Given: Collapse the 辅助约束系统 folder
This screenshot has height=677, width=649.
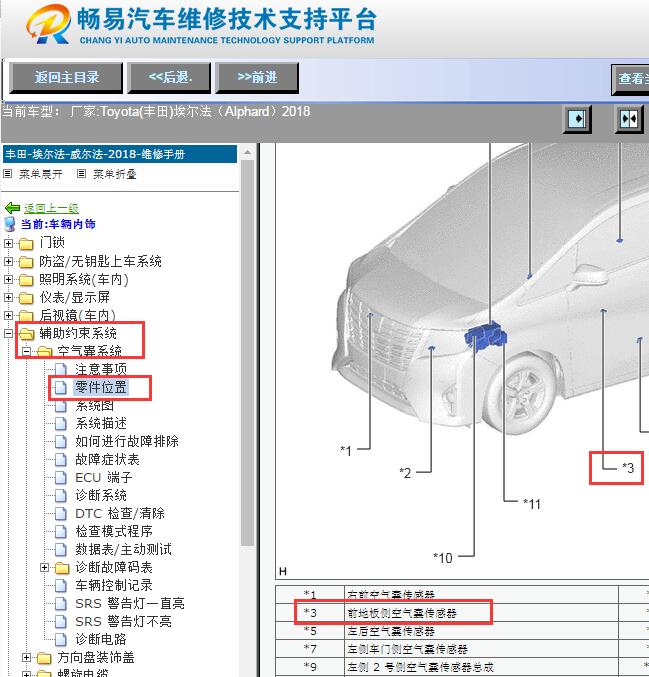Looking at the screenshot, I should [x=8, y=333].
